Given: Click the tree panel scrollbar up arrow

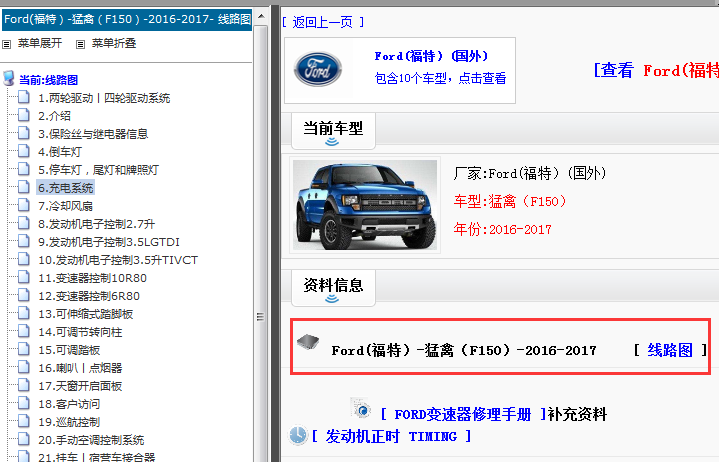Looking at the screenshot, I should tap(261, 16).
